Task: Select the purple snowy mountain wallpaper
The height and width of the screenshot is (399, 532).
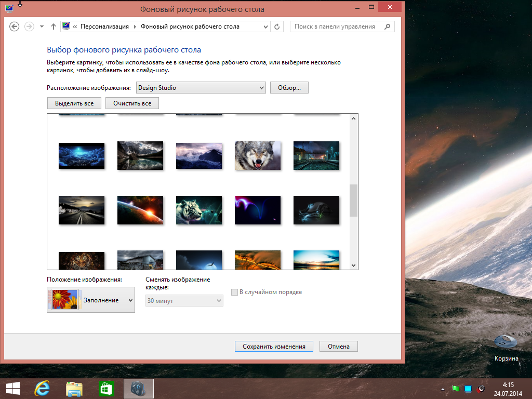Action: tap(199, 156)
